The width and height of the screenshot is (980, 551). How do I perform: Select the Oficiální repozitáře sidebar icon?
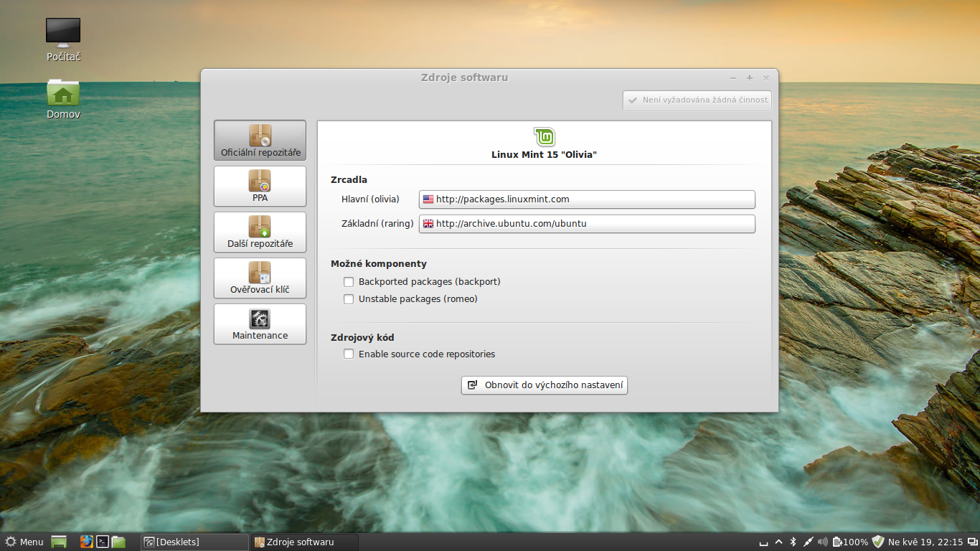point(260,140)
